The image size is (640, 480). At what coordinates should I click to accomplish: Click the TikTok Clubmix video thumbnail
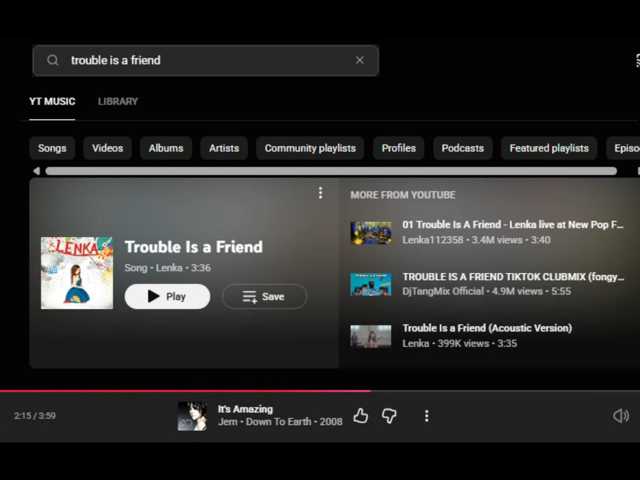tap(371, 284)
